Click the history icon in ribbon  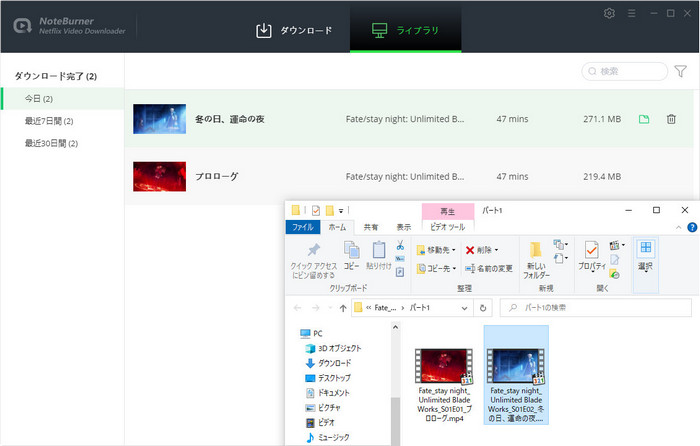click(x=615, y=274)
